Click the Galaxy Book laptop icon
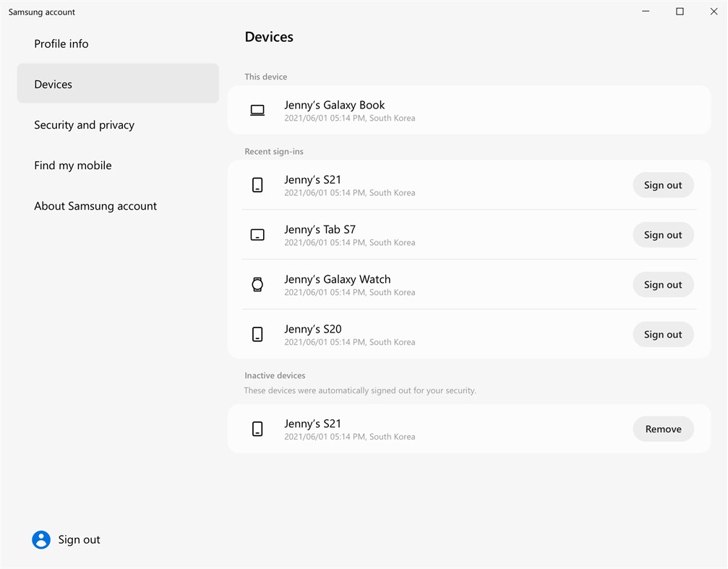Viewport: 728px width, 569px height. point(257,110)
